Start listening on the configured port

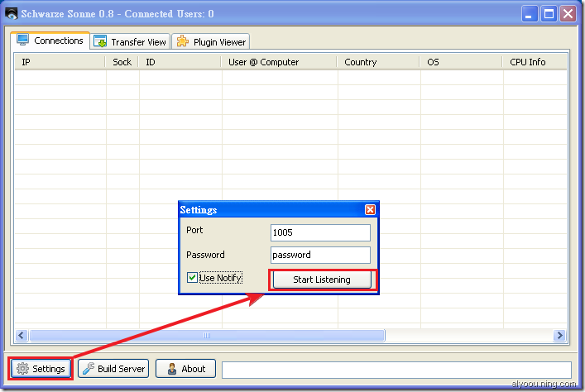pos(322,280)
